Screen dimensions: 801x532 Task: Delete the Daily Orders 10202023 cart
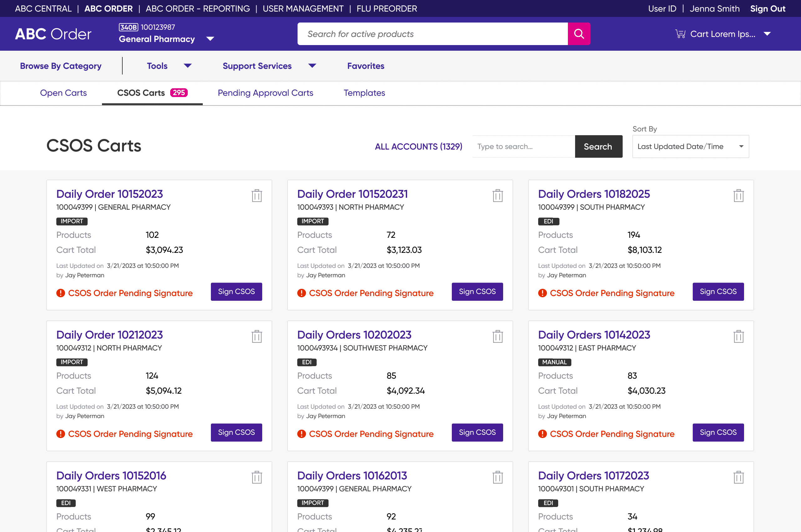[x=498, y=336]
